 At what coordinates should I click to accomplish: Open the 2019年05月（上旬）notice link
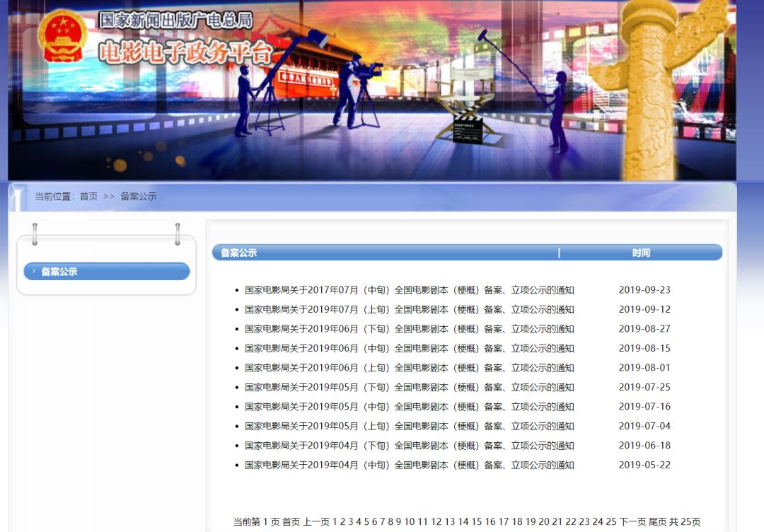coord(410,427)
